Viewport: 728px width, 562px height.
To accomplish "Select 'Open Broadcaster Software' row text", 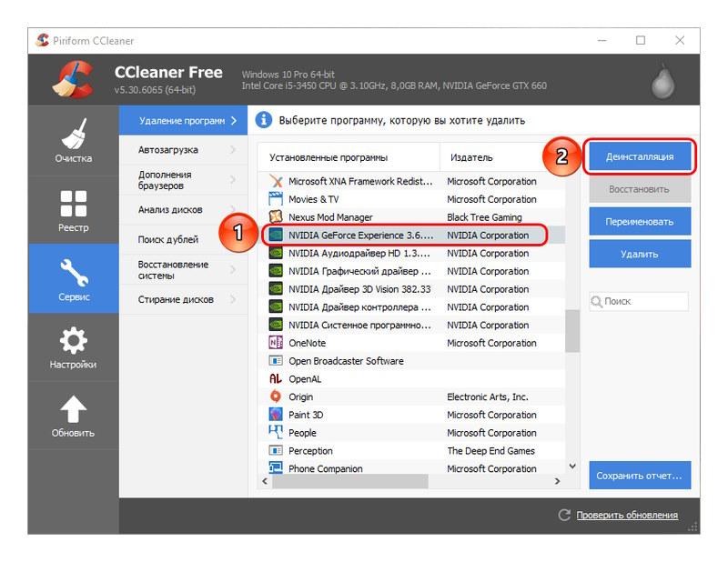I will click(x=346, y=361).
